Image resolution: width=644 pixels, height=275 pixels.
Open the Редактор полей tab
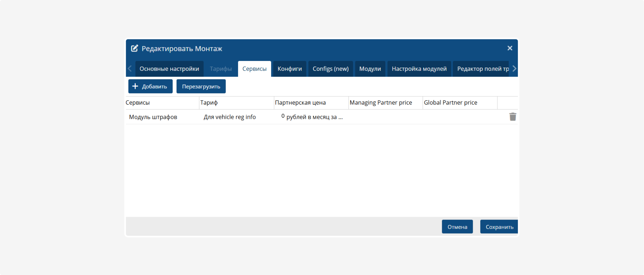pos(481,69)
